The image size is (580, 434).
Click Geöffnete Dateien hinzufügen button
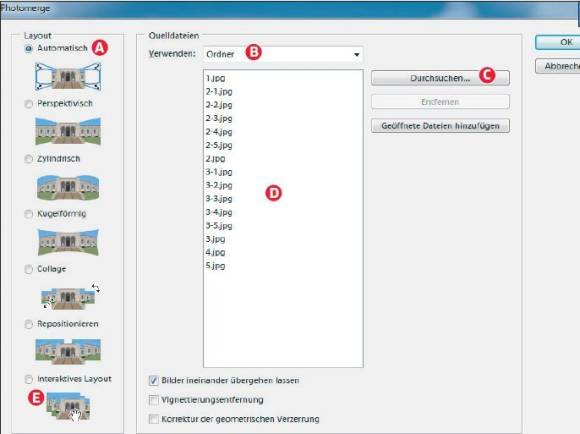pos(440,126)
